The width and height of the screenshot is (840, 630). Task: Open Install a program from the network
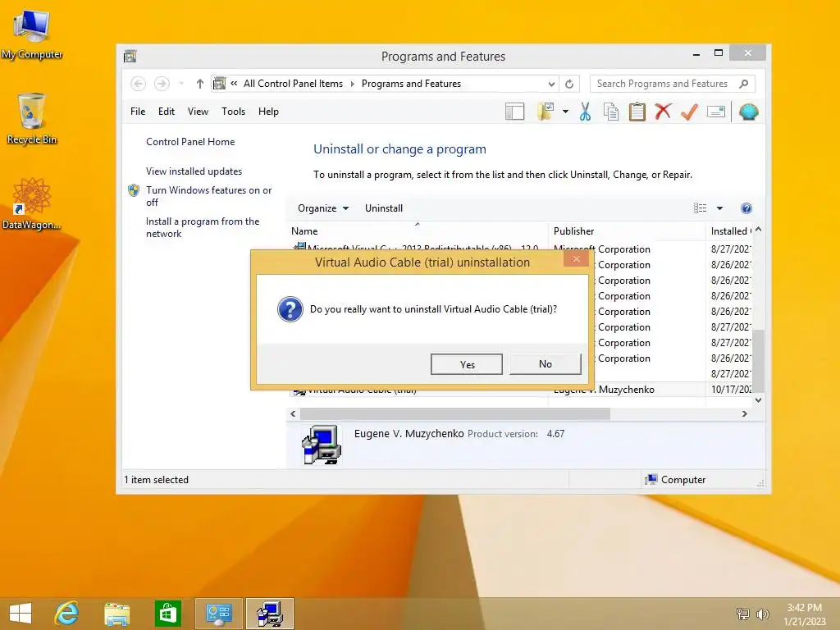pyautogui.click(x=203, y=227)
